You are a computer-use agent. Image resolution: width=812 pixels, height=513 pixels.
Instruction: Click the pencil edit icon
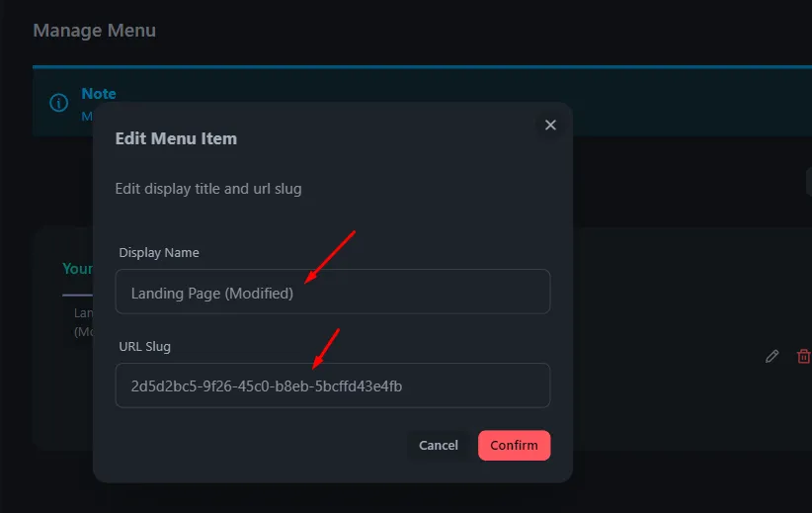(771, 356)
